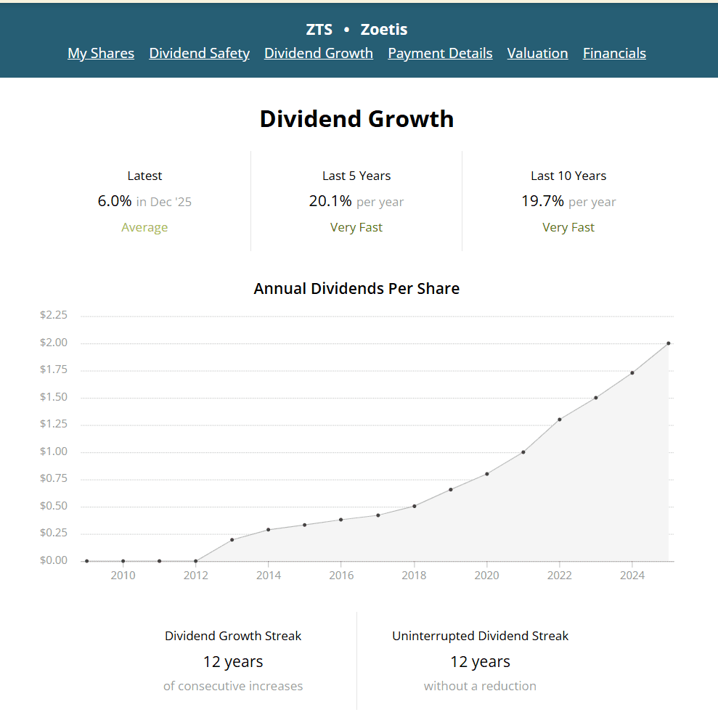Image resolution: width=718 pixels, height=728 pixels.
Task: Click the $0.00 y-axis label
Action: [54, 560]
